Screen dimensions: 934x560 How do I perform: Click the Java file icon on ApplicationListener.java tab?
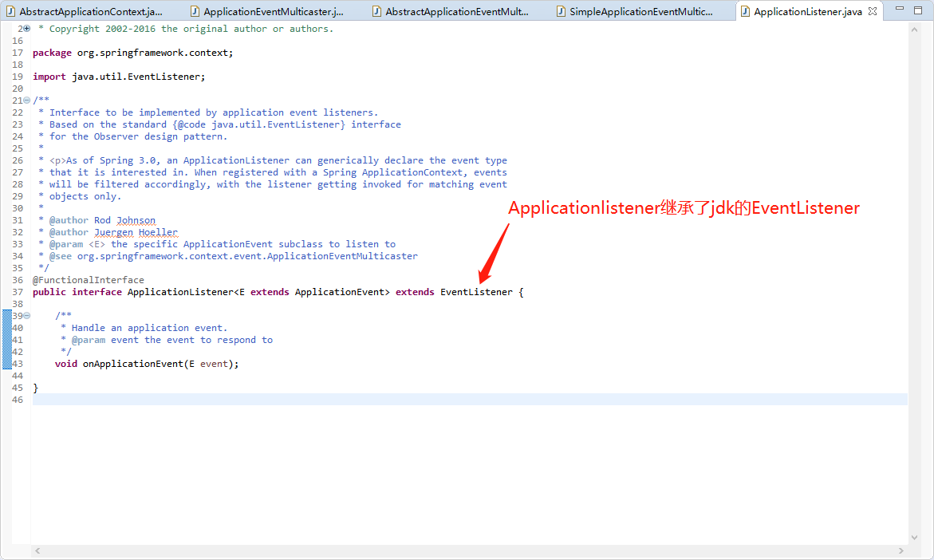click(x=747, y=11)
